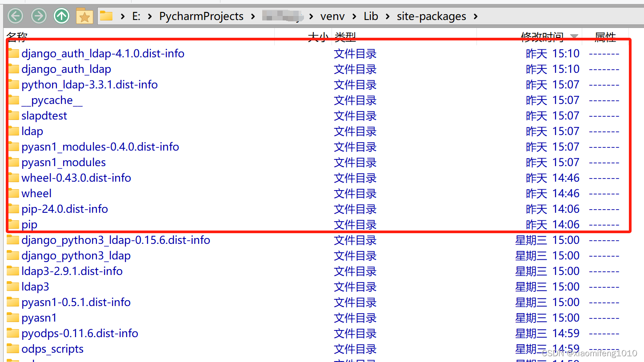Click the Forward navigation arrow
644x362 pixels.
(x=39, y=16)
